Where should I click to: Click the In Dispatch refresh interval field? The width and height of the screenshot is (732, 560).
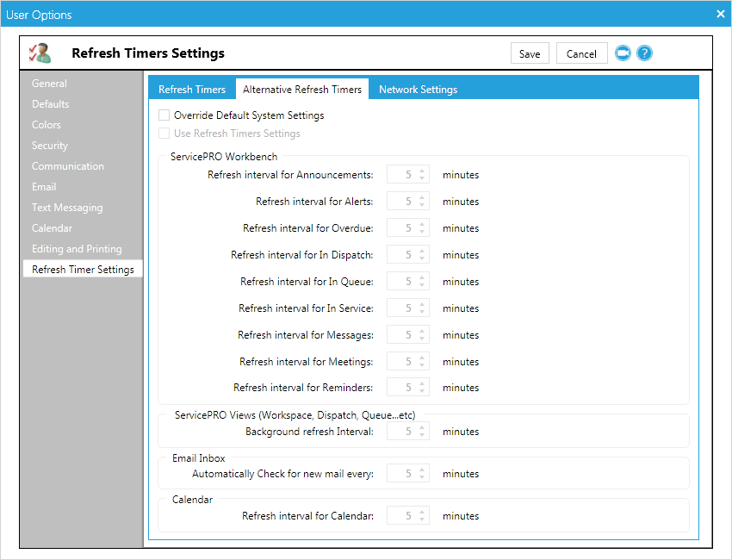click(x=407, y=254)
